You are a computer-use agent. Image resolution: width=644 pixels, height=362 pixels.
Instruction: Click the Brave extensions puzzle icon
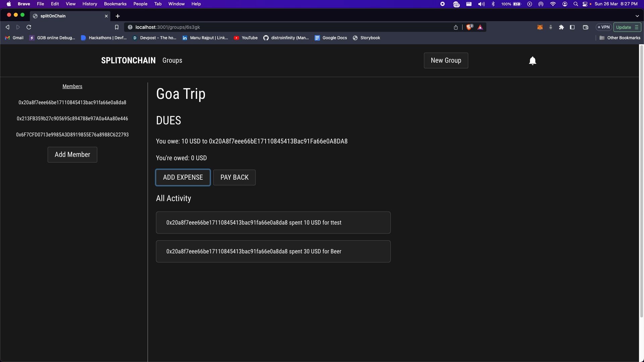click(561, 27)
